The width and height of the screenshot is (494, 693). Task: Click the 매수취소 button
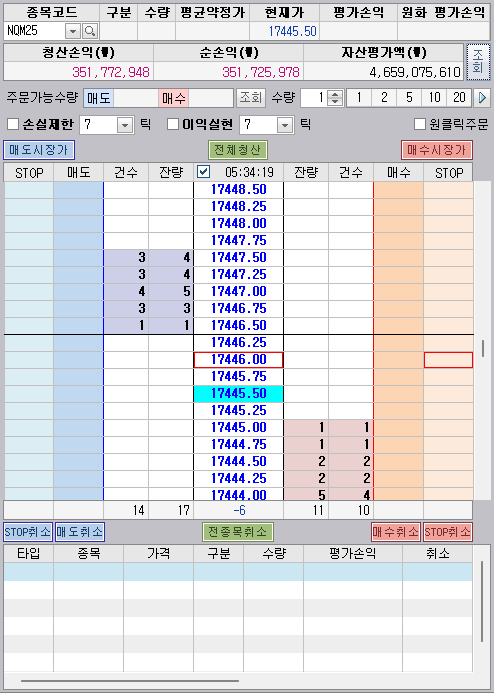(396, 532)
